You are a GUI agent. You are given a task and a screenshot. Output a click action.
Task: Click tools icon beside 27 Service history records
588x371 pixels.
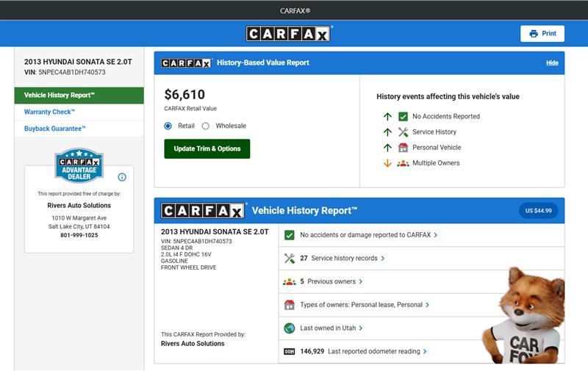[x=289, y=258]
